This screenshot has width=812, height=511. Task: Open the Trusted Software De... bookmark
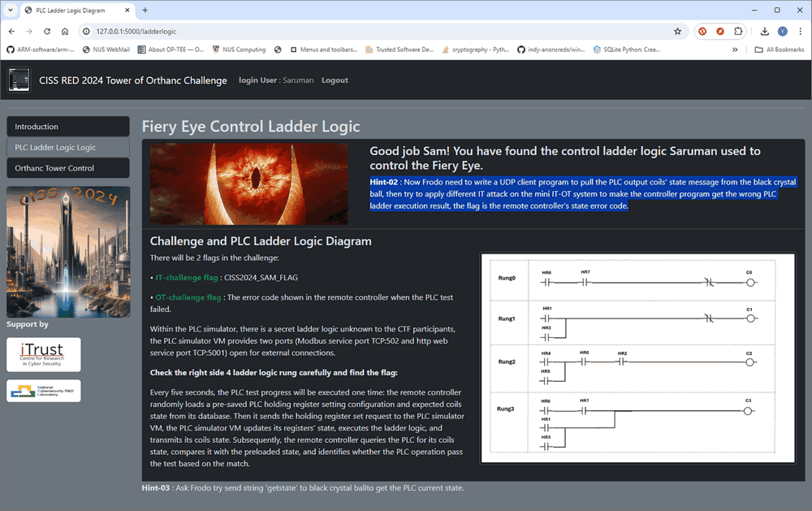tap(400, 50)
